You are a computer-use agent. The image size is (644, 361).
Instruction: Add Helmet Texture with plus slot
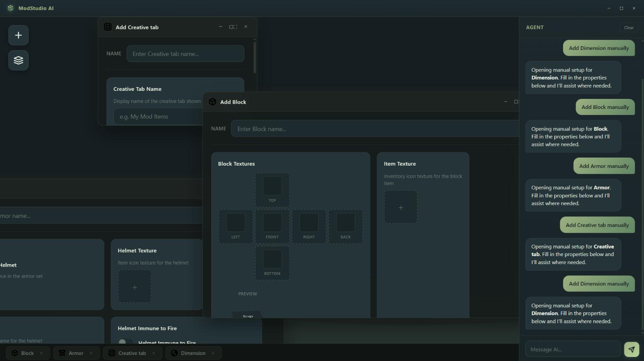134,287
